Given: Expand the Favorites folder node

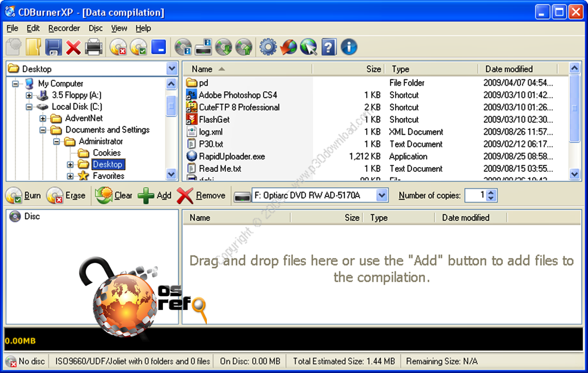Looking at the screenshot, I should [70, 176].
